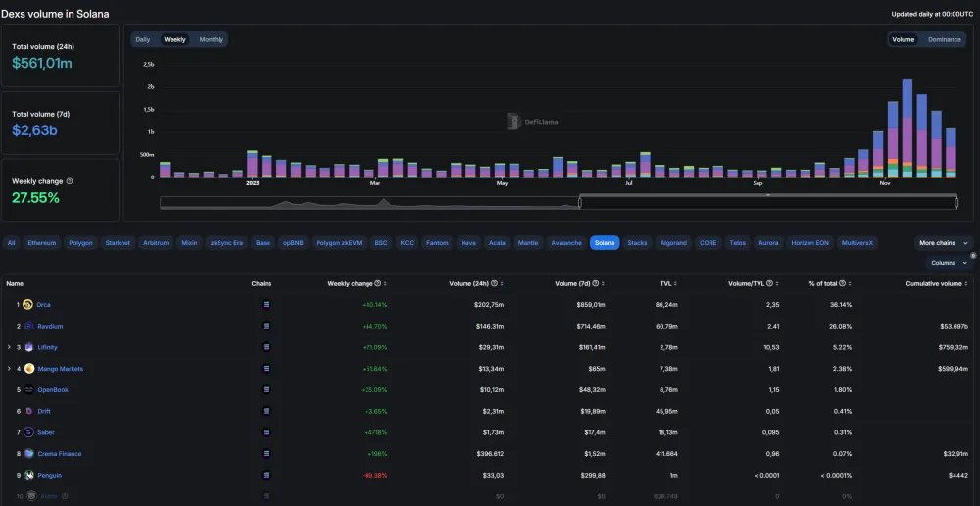Image resolution: width=980 pixels, height=506 pixels.
Task: Expand the Mango Markets row
Action: tap(9, 369)
